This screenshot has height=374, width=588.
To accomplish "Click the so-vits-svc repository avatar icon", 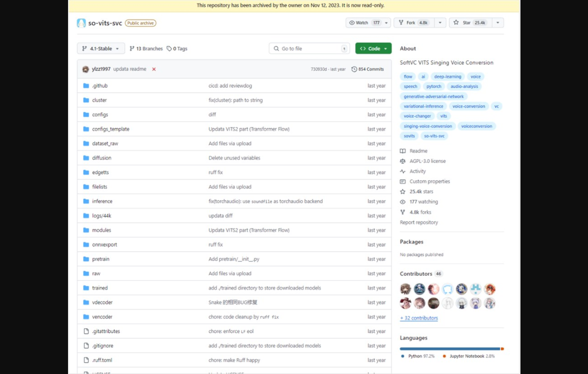I will [x=81, y=23].
